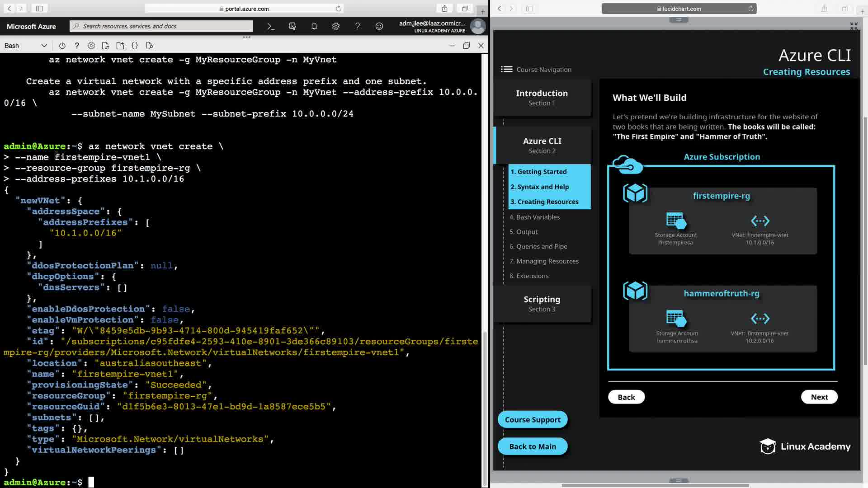Open Cloud Shell from Azure header
Screen dimensions: 868x488
coord(270,26)
